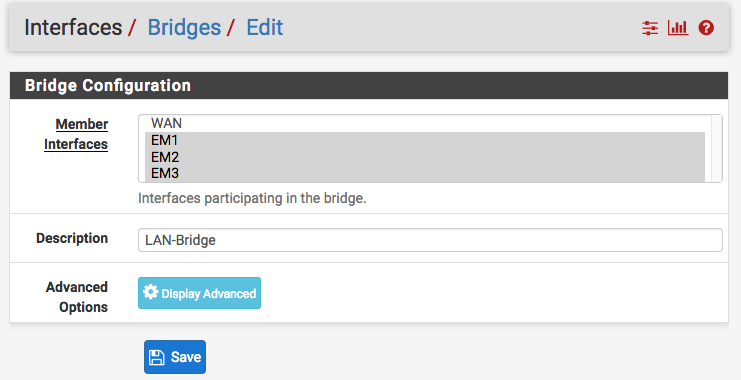Select EM2 in the member interfaces list
The height and width of the screenshot is (380, 741).
point(424,157)
